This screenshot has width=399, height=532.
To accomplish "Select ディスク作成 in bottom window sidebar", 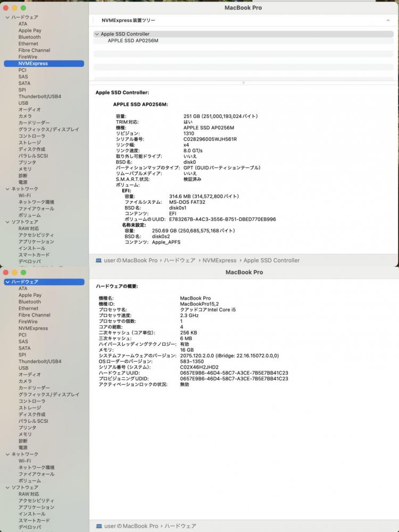I will [x=32, y=414].
